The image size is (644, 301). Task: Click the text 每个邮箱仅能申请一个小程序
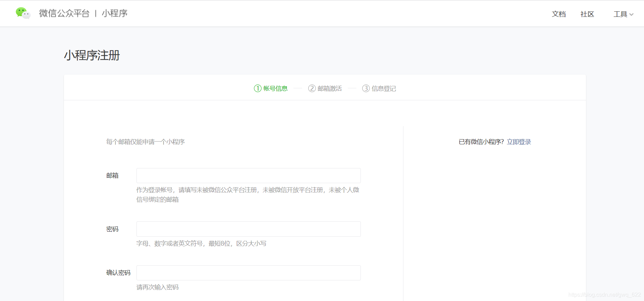coord(145,142)
